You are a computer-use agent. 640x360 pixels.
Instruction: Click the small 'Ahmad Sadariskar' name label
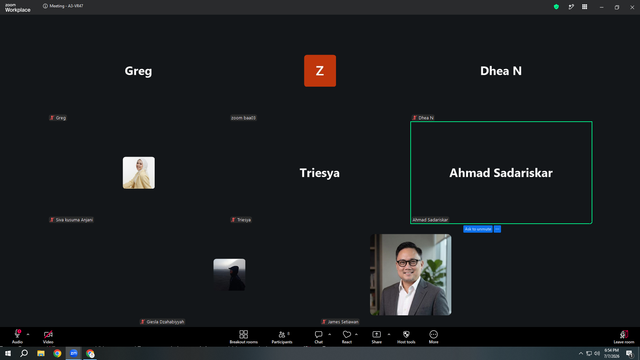tap(430, 220)
